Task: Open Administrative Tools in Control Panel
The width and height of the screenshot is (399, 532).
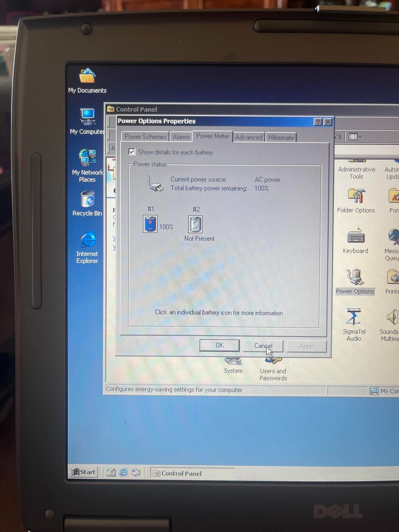Action: pos(356,169)
